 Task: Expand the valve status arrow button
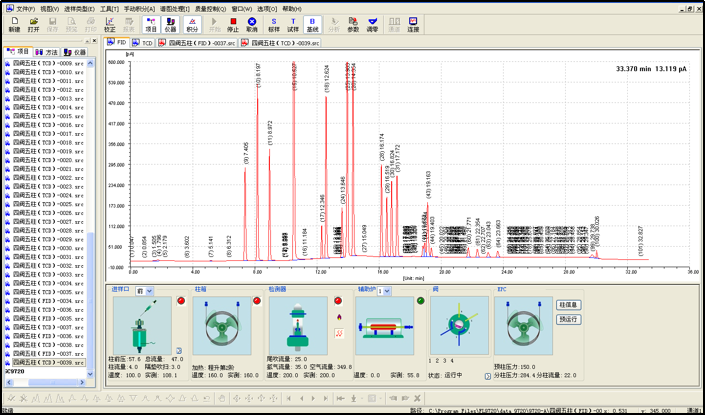click(488, 376)
